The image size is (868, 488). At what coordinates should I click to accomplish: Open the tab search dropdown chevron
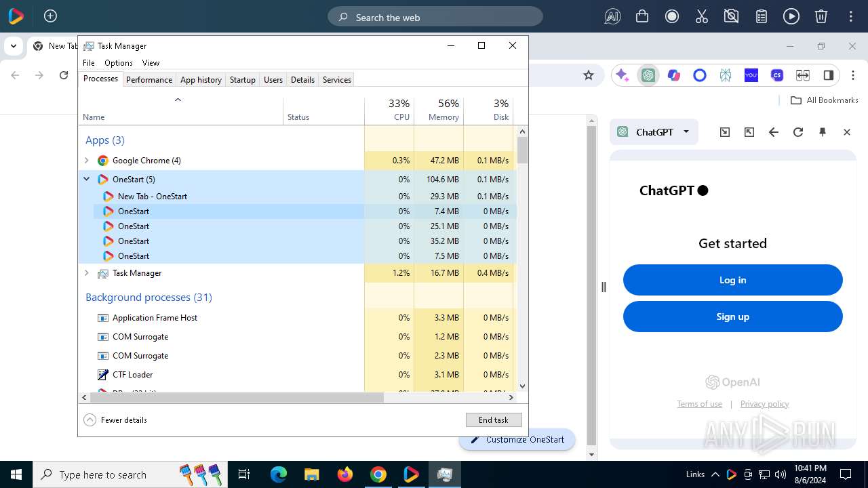coord(13,46)
